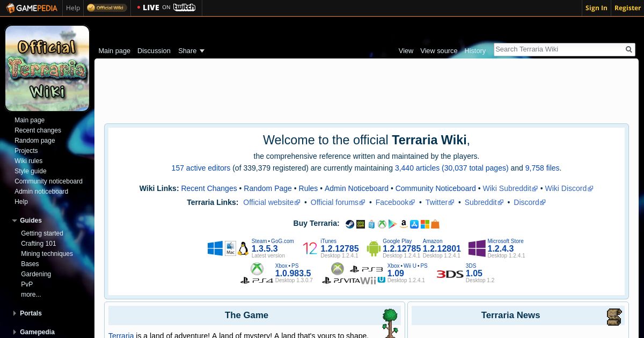Screen dimensions: 644x338
Task: Click the tree icon in The Game header
Action: coord(390,322)
